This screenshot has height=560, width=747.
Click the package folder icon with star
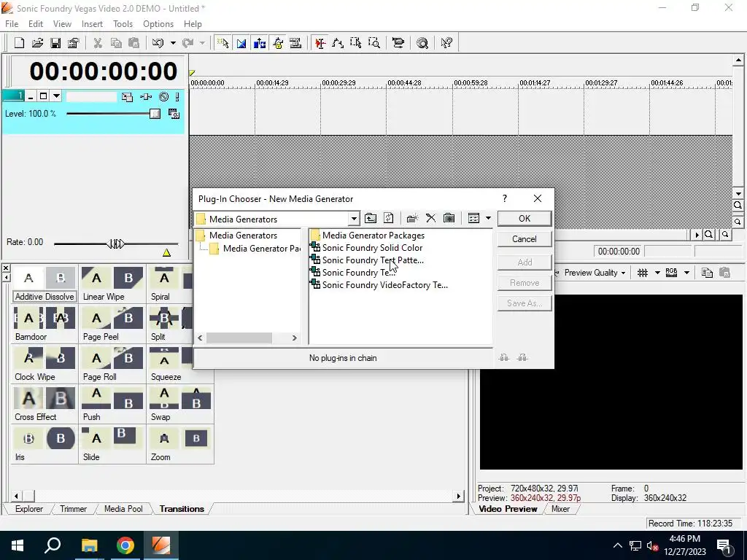point(449,219)
